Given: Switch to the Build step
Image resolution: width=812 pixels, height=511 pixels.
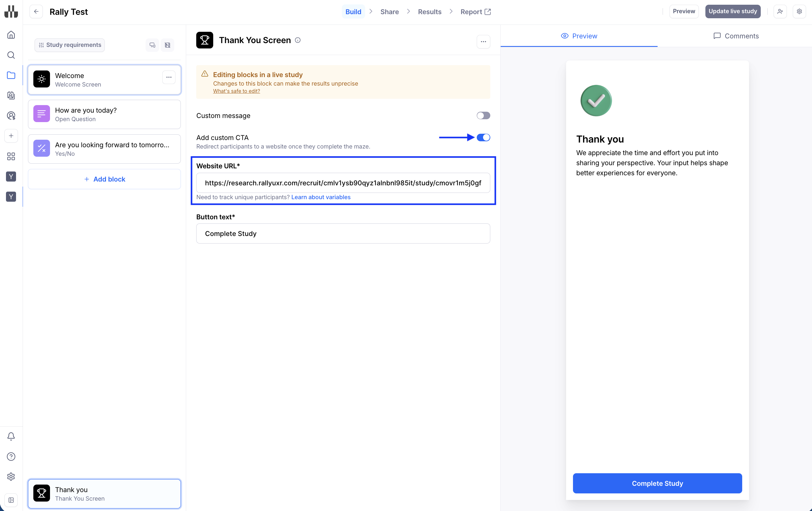Looking at the screenshot, I should coord(353,12).
